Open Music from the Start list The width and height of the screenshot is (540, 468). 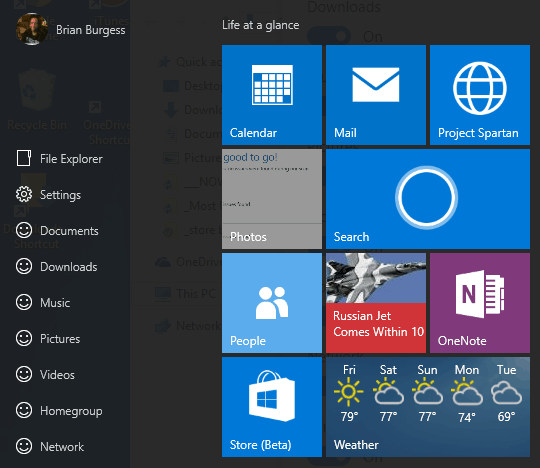pos(55,303)
